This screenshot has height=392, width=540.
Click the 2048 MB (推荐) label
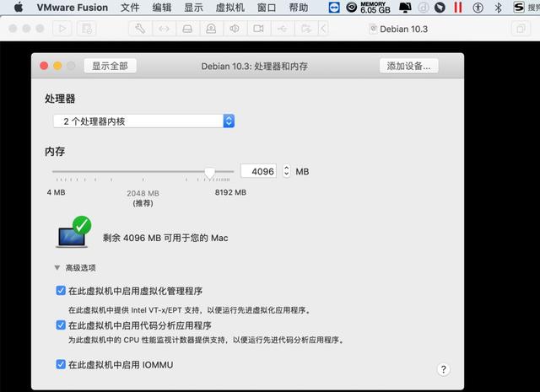coord(143,198)
